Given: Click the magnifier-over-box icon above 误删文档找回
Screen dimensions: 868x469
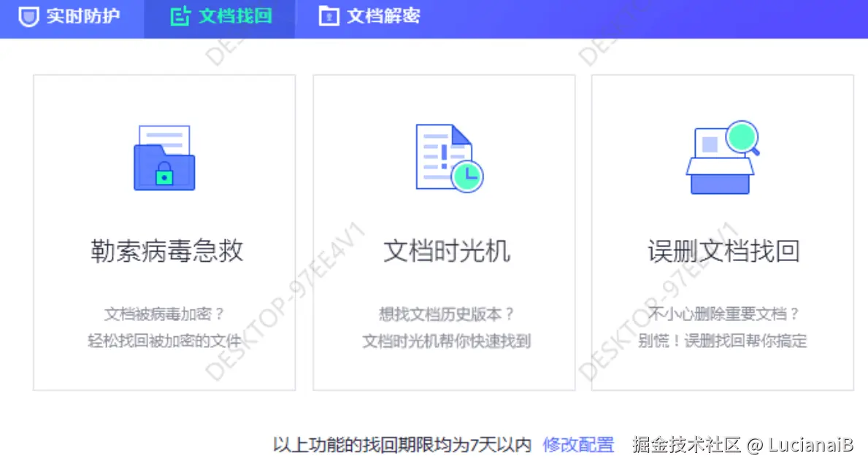Looking at the screenshot, I should click(719, 157).
